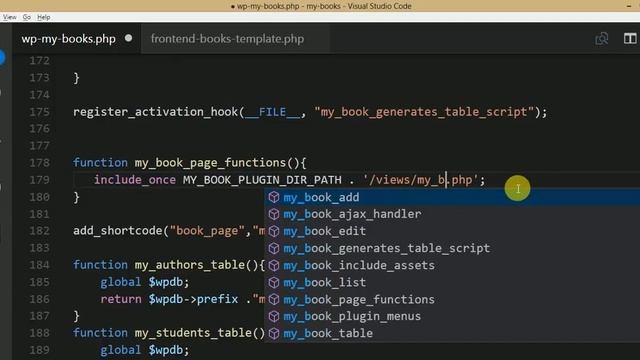Open the frontend-books-template.php tab
Screen dimensions: 640x360
(227, 39)
